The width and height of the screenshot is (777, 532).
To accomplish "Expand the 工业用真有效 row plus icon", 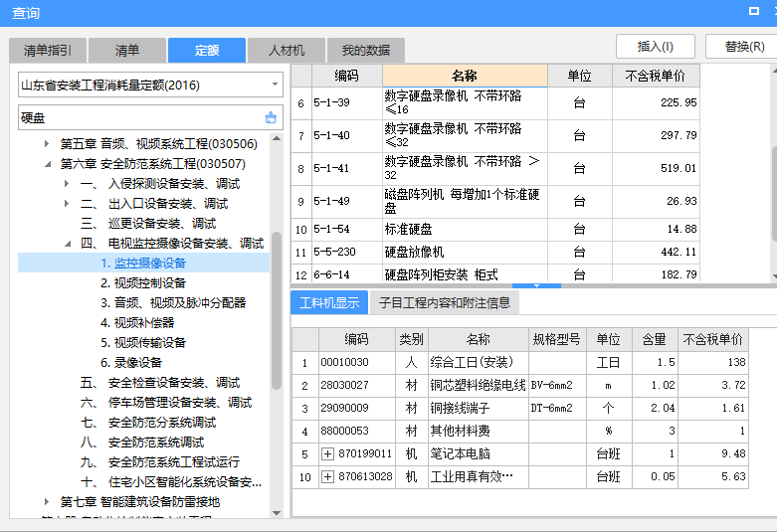I will [327, 476].
